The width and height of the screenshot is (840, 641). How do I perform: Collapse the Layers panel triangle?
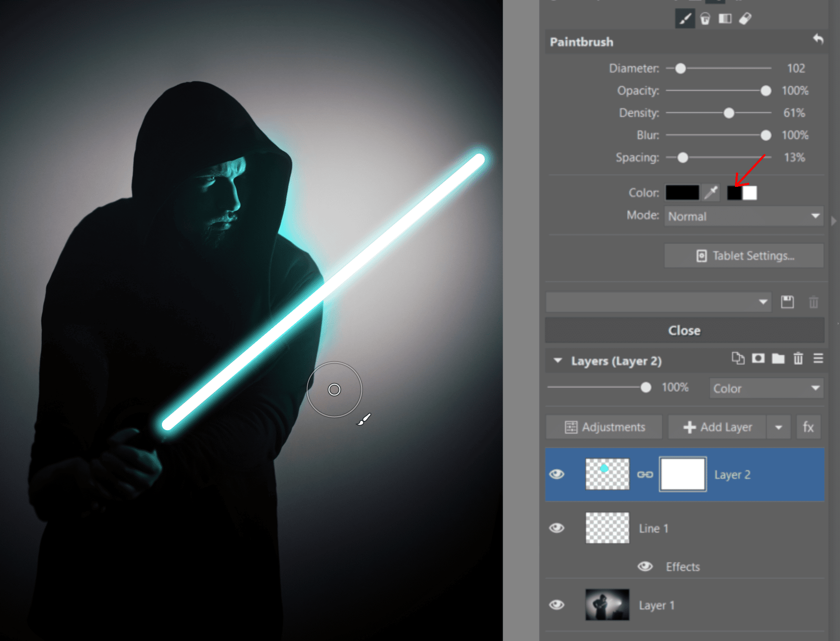tap(558, 361)
